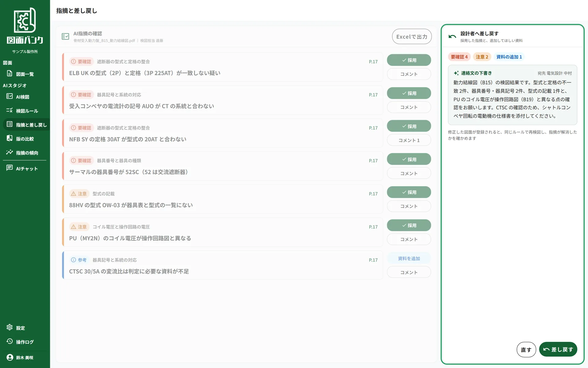The image size is (588, 368).
Task: Open コメント on ELB UK row
Action: tap(409, 74)
